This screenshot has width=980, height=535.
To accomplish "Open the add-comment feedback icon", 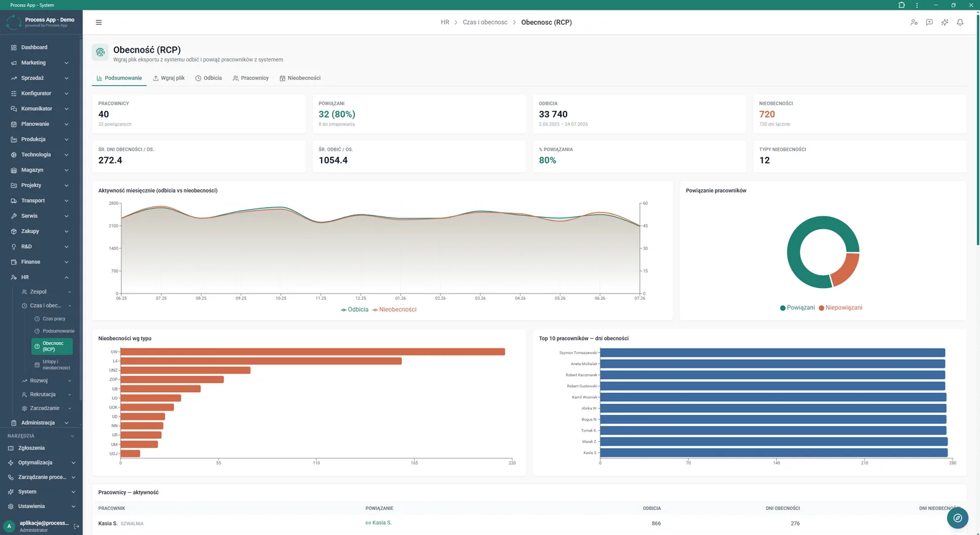I will (929, 23).
